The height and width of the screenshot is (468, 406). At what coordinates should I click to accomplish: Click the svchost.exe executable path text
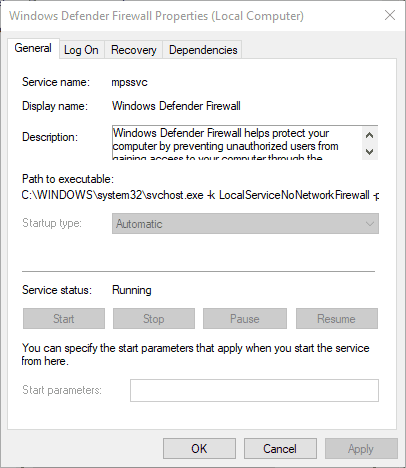coord(200,195)
